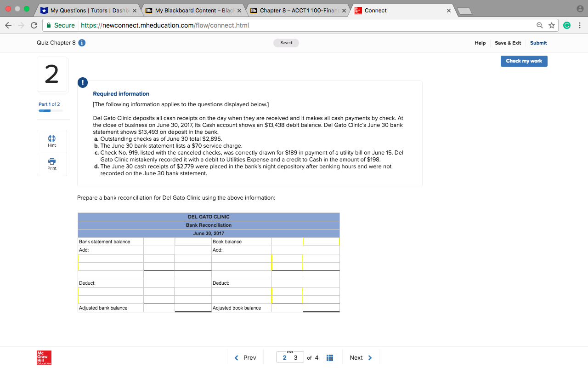This screenshot has height=368, width=588.
Task: Click the Check my work button
Action: 524,61
